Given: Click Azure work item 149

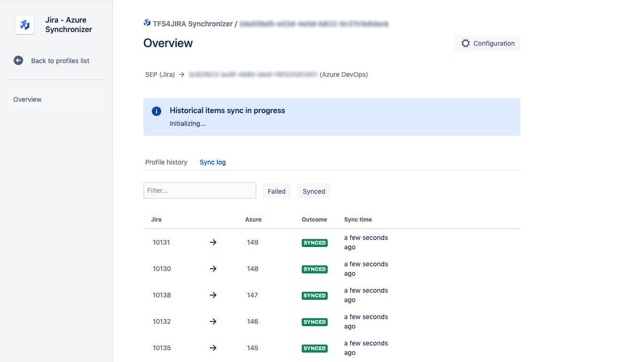Looking at the screenshot, I should [253, 242].
